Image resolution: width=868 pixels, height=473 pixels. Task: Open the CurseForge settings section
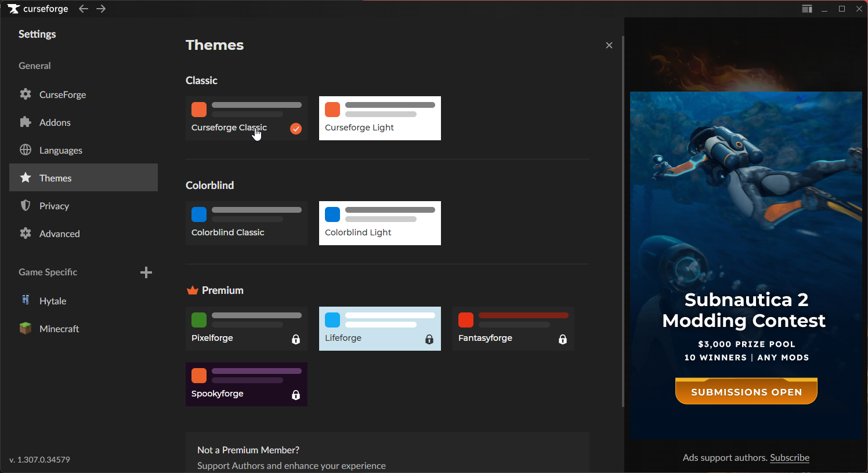pos(84,94)
